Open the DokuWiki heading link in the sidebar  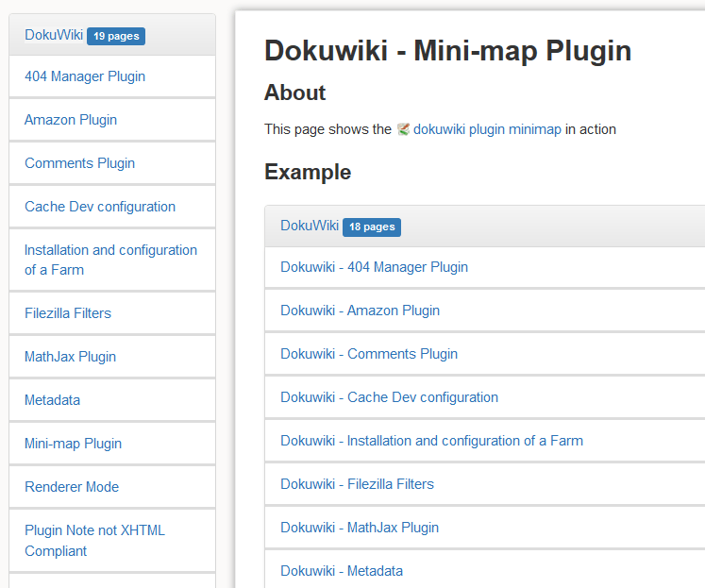54,35
